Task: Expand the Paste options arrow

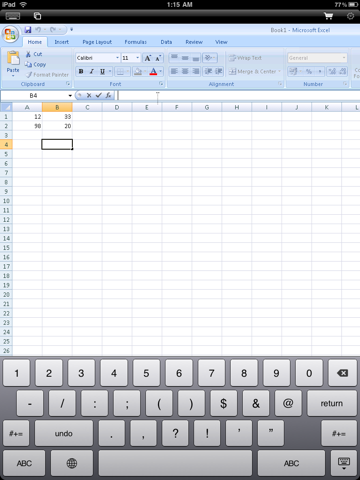Action: coord(13,76)
